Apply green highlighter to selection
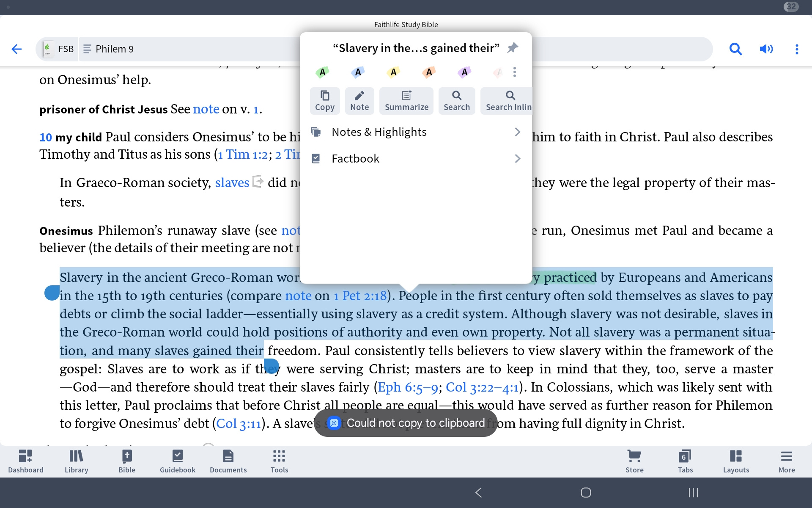Image resolution: width=812 pixels, height=508 pixels. (322, 72)
